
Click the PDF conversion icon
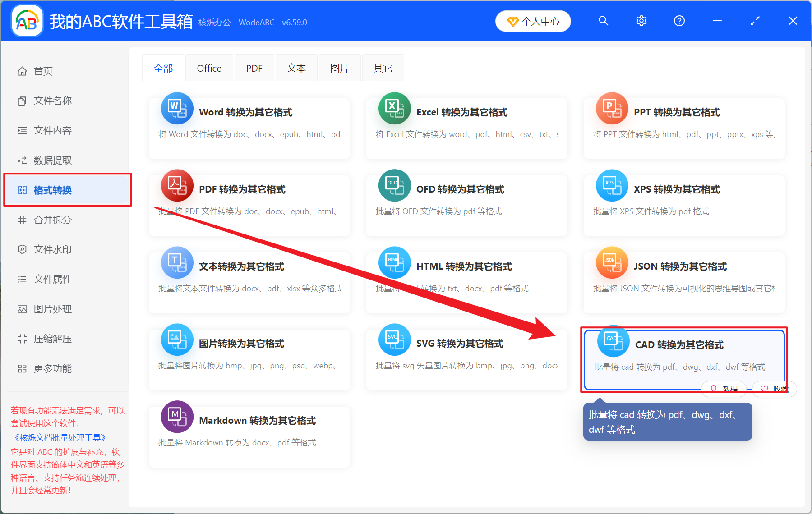point(177,185)
